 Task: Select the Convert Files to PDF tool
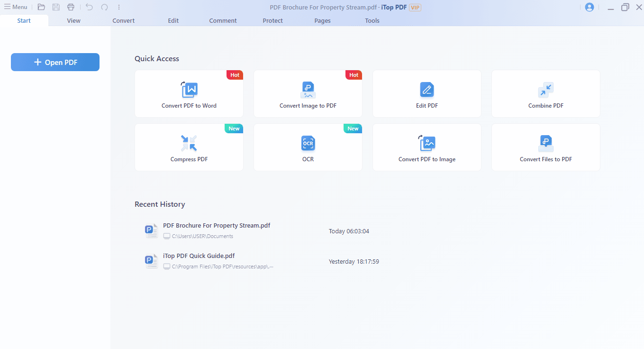coord(545,147)
